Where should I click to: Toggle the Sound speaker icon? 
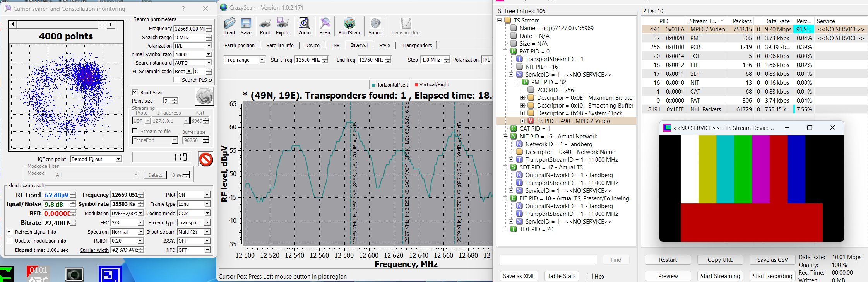point(375,26)
